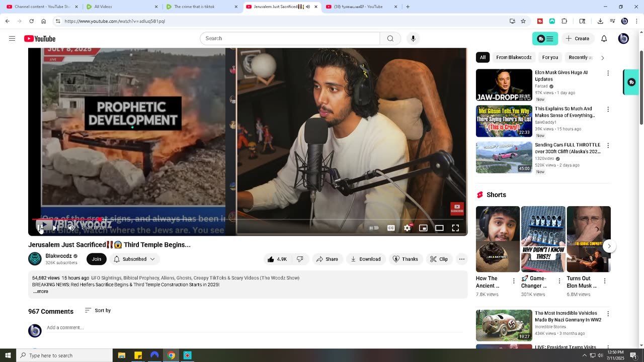Switch to Channel content YouTube Studio tab
This screenshot has width=644, height=362.
[x=42, y=7]
